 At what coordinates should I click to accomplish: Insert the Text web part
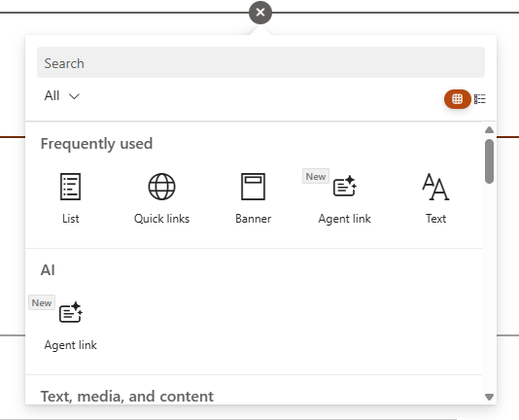(435, 198)
